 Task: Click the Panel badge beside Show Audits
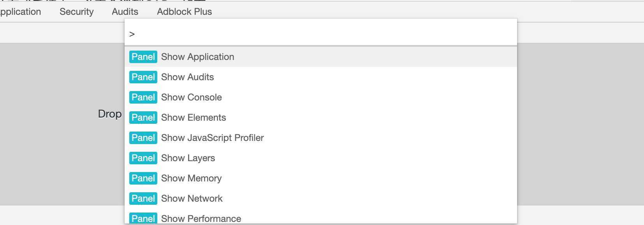click(x=143, y=77)
